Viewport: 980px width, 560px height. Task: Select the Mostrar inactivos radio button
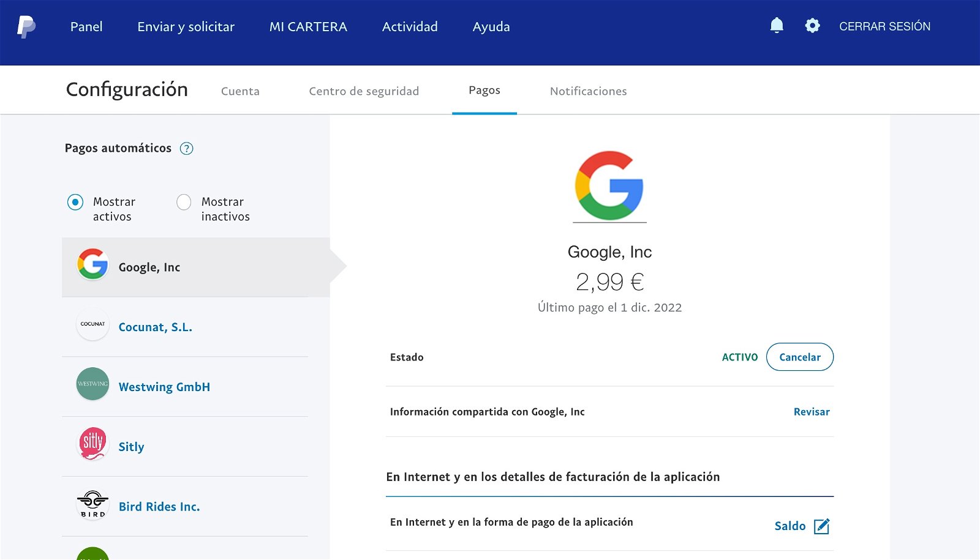click(x=184, y=202)
